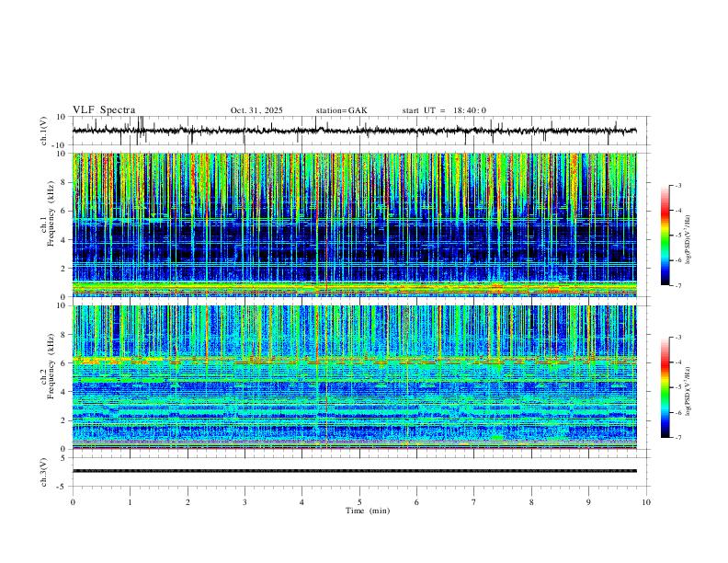Select the date "Oct. 31, 2025"
The image size is (728, 563).
[x=256, y=110]
